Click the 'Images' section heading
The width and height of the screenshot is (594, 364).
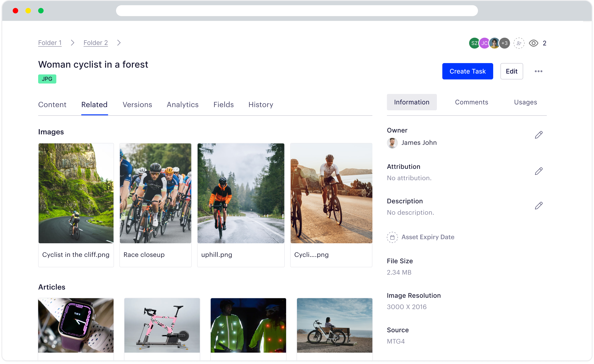tap(51, 132)
